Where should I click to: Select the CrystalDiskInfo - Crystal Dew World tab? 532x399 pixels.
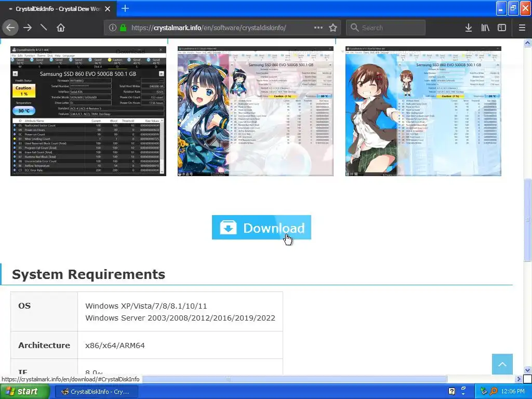click(x=58, y=9)
